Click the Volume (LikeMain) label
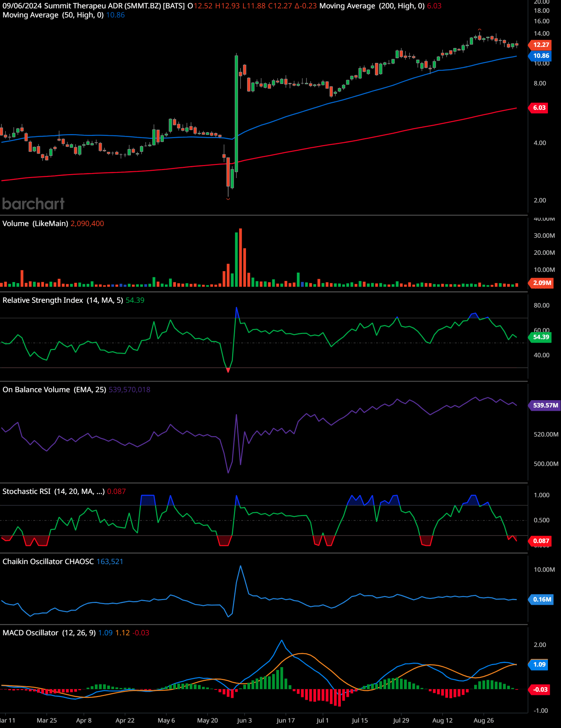The image size is (561, 728). pyautogui.click(x=35, y=224)
